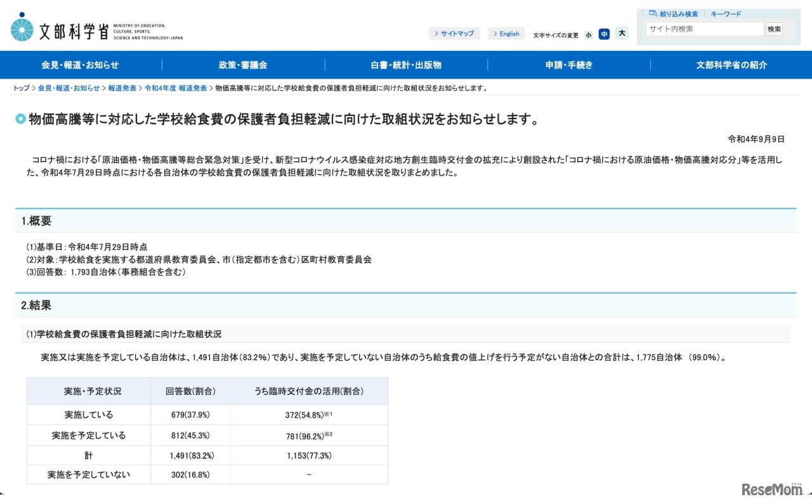Click 報道発表 breadcrumb link
Image resolution: width=812 pixels, height=504 pixels.
tap(122, 88)
